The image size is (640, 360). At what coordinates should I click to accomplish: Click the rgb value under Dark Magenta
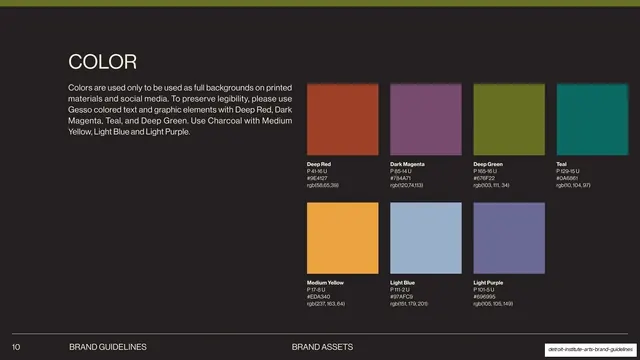point(407,185)
